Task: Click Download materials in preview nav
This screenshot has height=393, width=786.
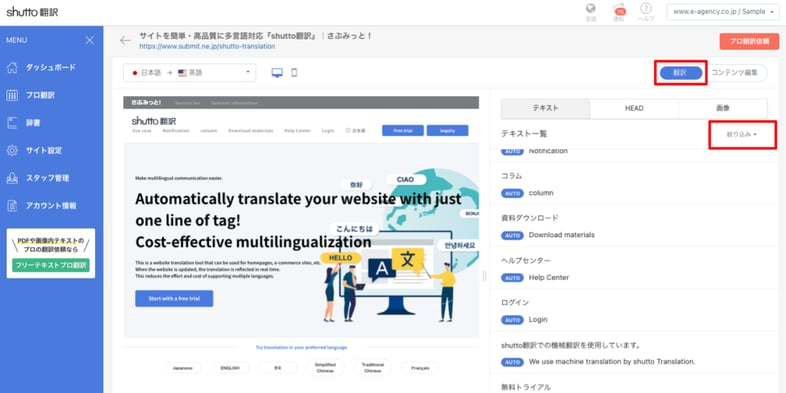Action: click(251, 131)
